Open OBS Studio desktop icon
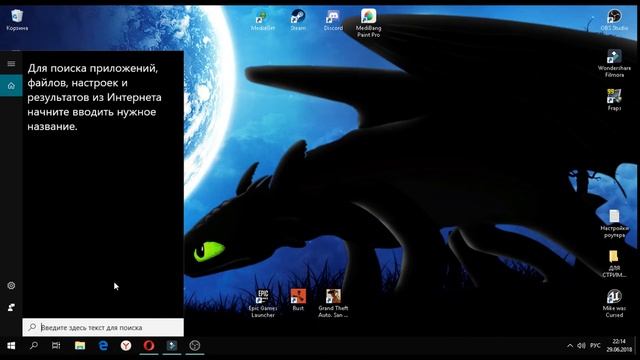This screenshot has height=360, width=640. 614,20
